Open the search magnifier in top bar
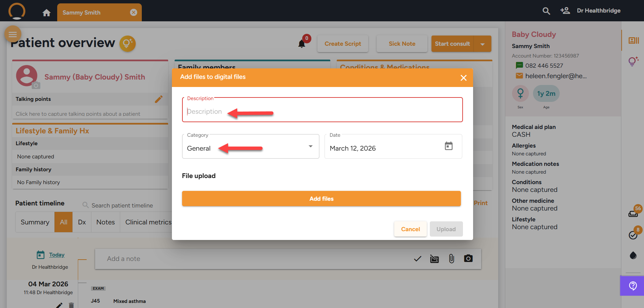Screen dimensions: 644x308 point(546,11)
